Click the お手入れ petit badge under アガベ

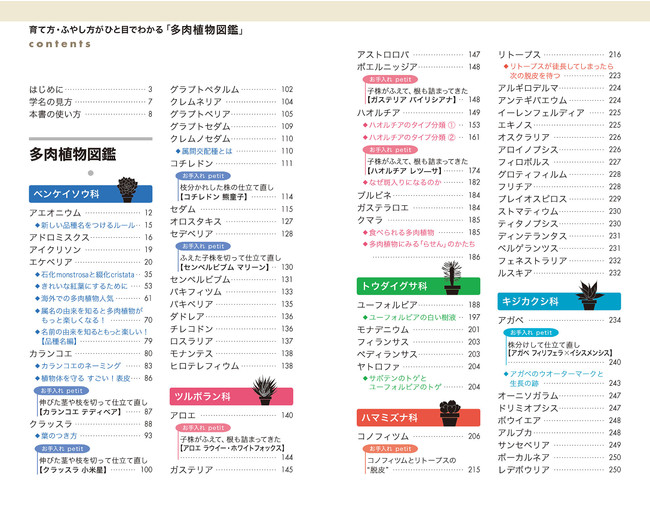point(535,331)
